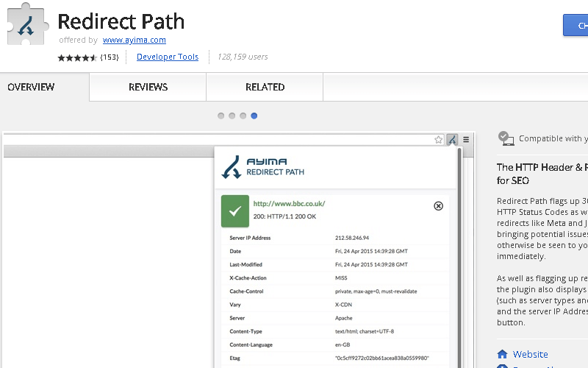Viewport: 588px width, 368px height.
Task: Click the 128,159 users text
Action: click(243, 57)
